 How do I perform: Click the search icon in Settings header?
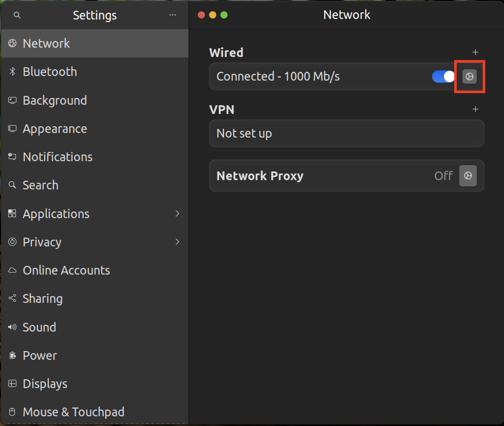pos(17,15)
